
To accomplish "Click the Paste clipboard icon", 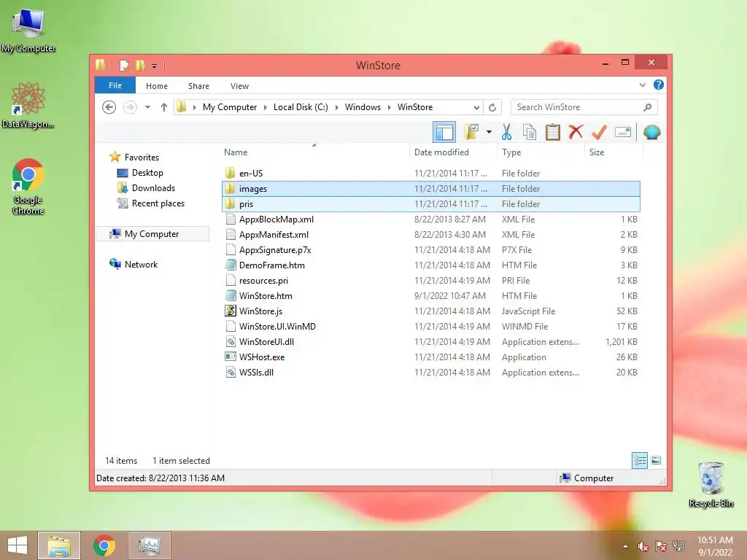I will (553, 133).
